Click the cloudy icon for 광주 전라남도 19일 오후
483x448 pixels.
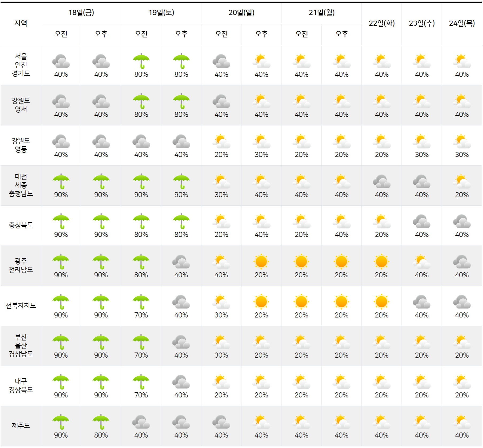181,262
